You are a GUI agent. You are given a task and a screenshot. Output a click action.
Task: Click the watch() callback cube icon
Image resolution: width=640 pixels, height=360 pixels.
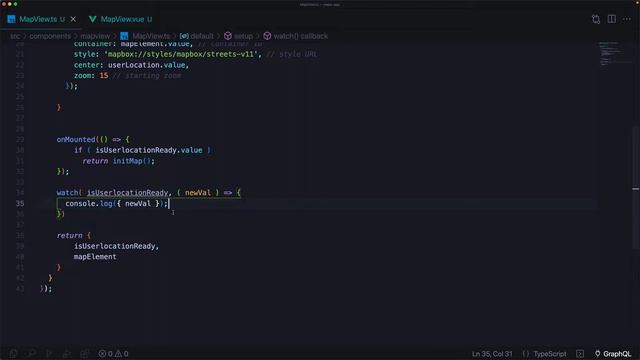[267, 36]
